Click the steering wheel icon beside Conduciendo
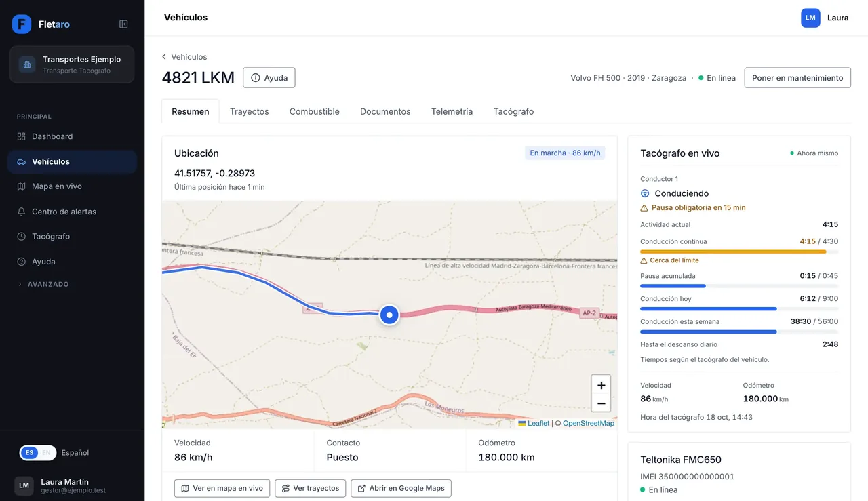The height and width of the screenshot is (501, 868). (645, 193)
